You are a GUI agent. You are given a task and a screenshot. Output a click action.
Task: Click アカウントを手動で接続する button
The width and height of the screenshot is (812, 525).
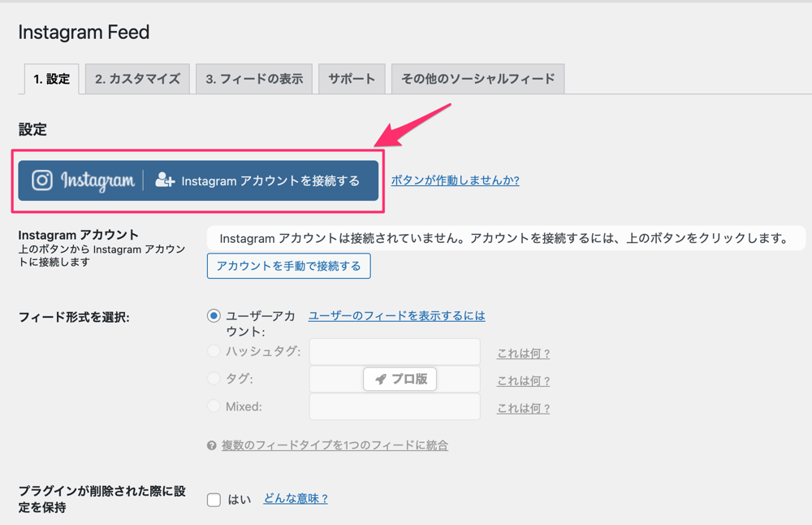(288, 266)
